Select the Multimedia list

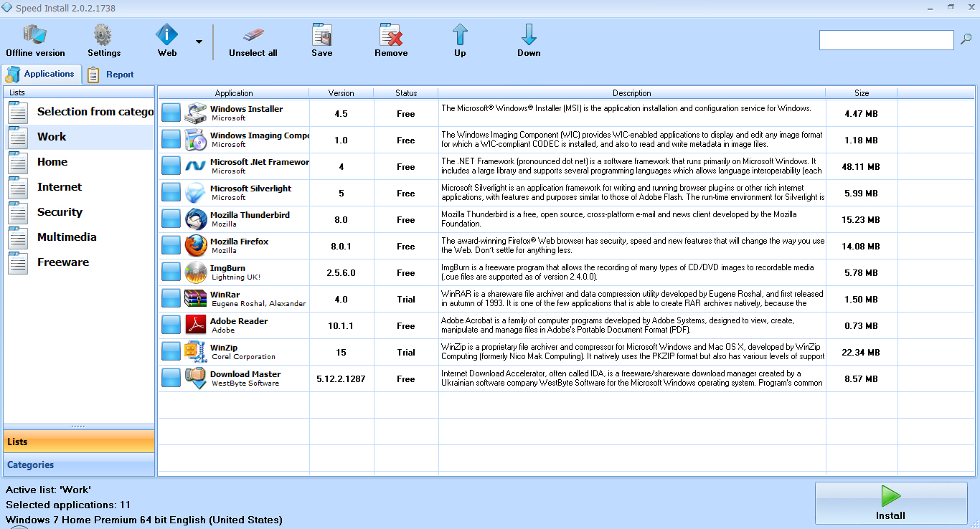[79, 237]
